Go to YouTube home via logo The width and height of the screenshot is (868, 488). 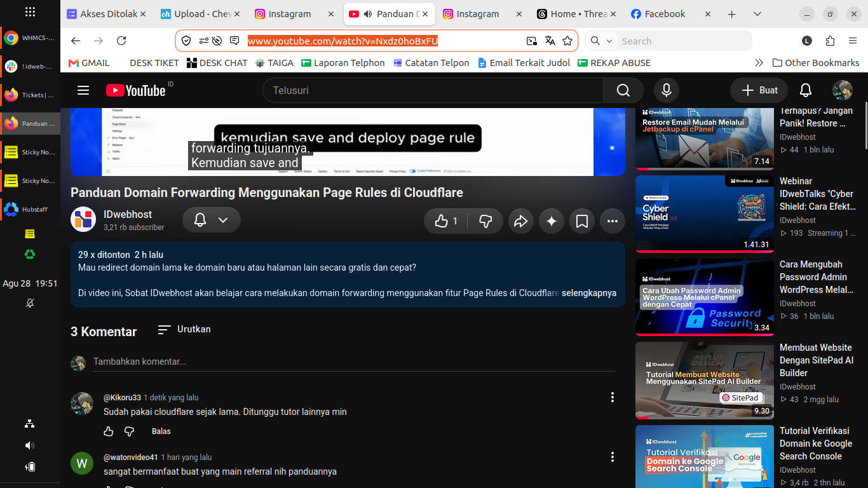pos(135,90)
